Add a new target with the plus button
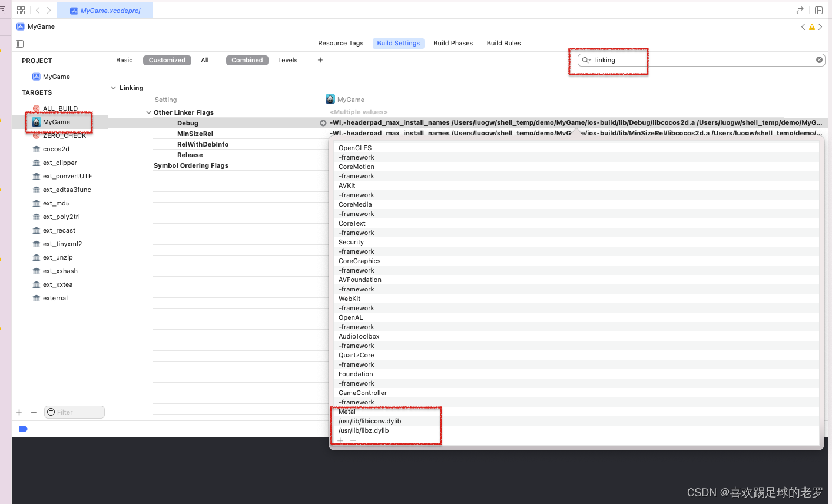Image resolution: width=832 pixels, height=504 pixels. pos(19,412)
